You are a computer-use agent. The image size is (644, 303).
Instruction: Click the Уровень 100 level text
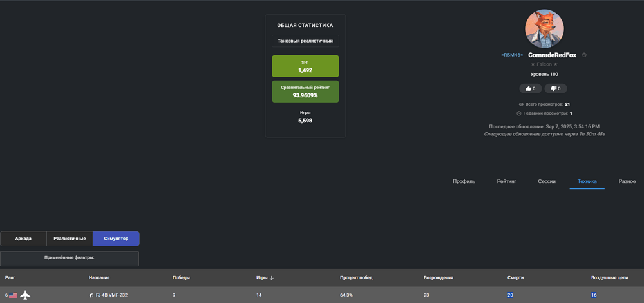click(x=544, y=74)
